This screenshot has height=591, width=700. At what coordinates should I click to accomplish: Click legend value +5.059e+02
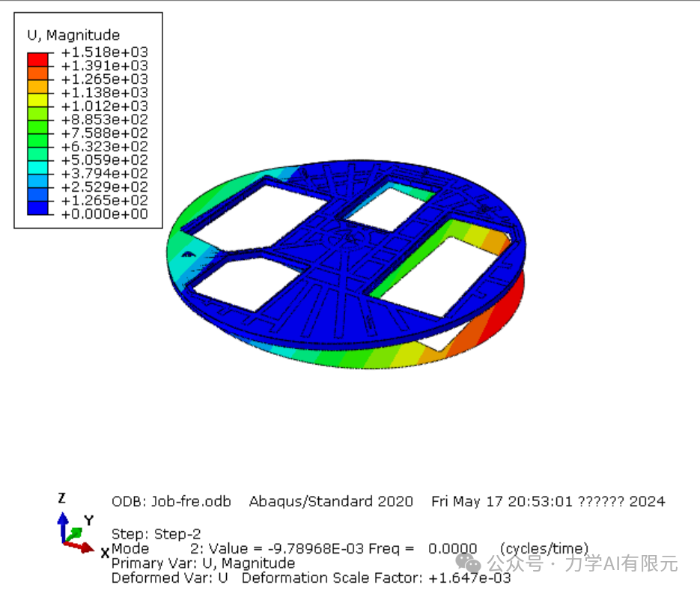coord(105,160)
